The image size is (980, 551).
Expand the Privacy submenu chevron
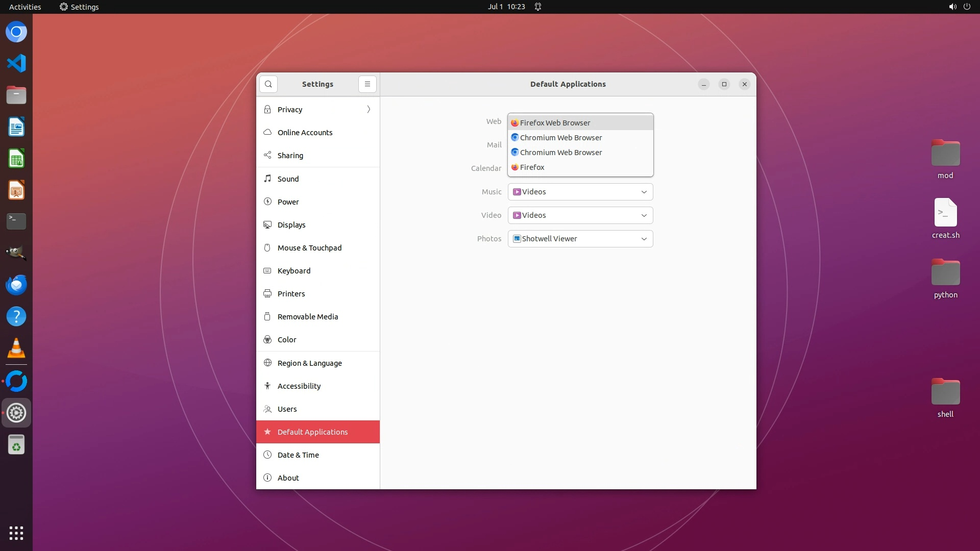pyautogui.click(x=369, y=109)
